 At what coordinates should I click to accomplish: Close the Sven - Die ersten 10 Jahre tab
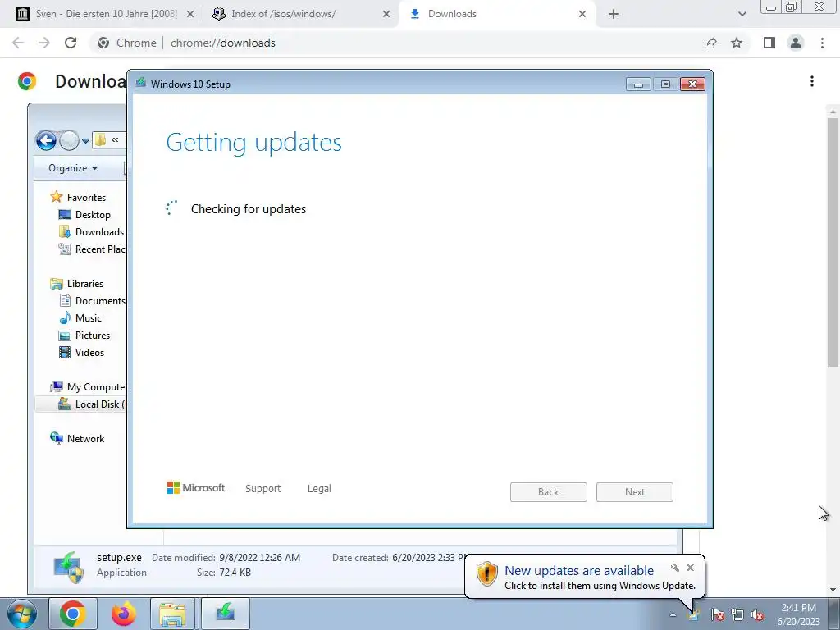[189, 14]
